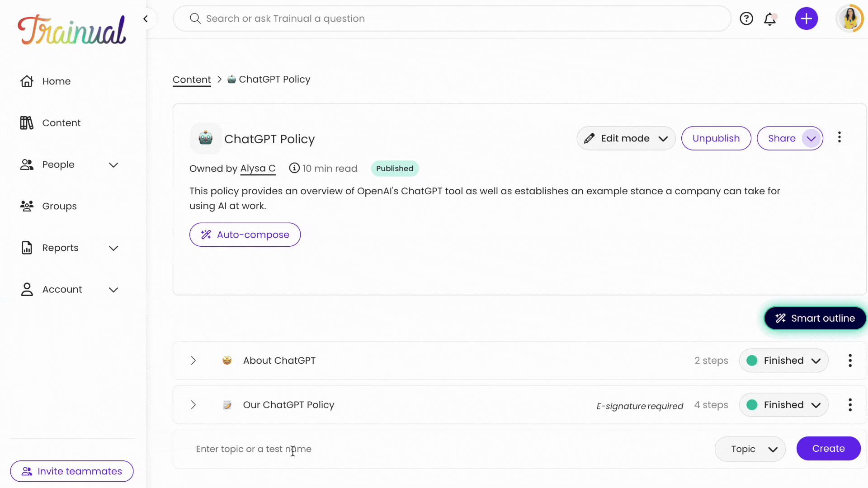
Task: Click the help question mark icon
Action: 746,19
